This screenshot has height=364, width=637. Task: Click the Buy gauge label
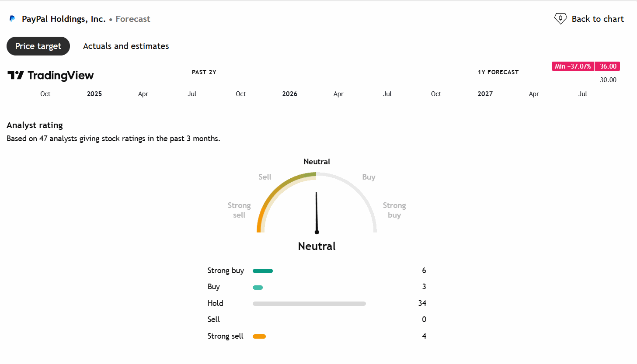tap(369, 177)
